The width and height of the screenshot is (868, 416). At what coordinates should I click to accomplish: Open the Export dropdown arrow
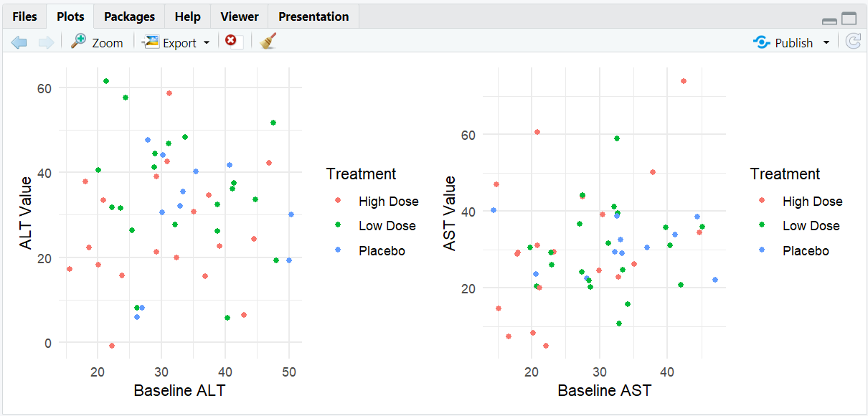(x=207, y=43)
